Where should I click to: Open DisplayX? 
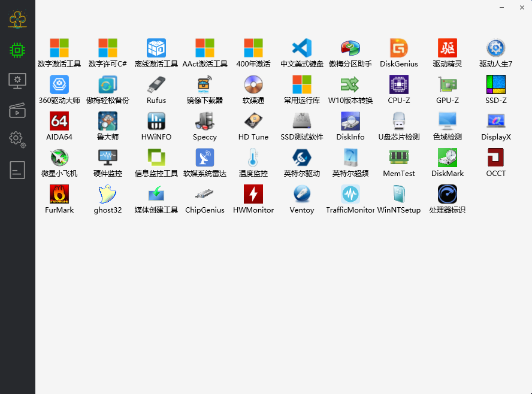(x=496, y=126)
